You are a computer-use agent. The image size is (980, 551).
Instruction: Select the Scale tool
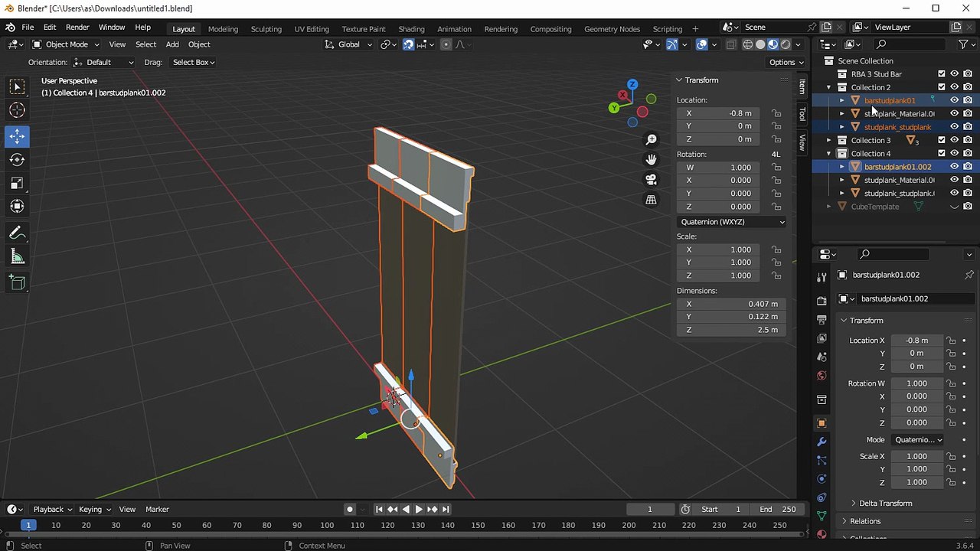tap(17, 183)
